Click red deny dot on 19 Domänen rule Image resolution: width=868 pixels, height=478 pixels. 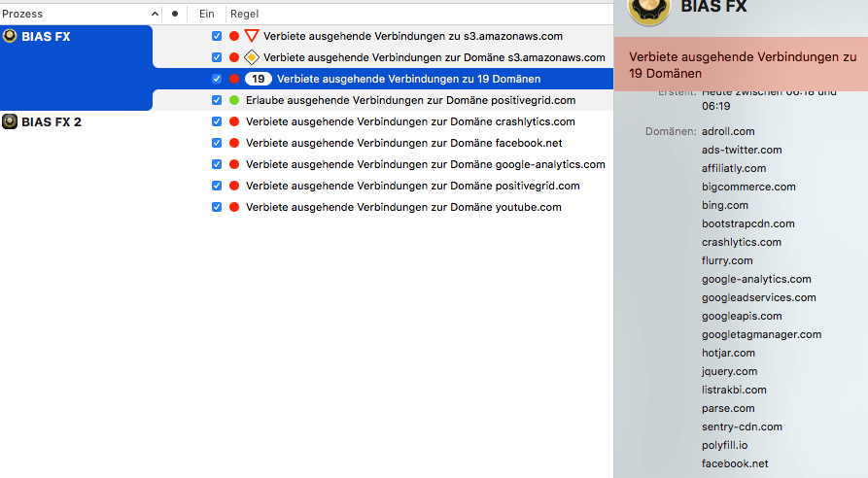(234, 79)
